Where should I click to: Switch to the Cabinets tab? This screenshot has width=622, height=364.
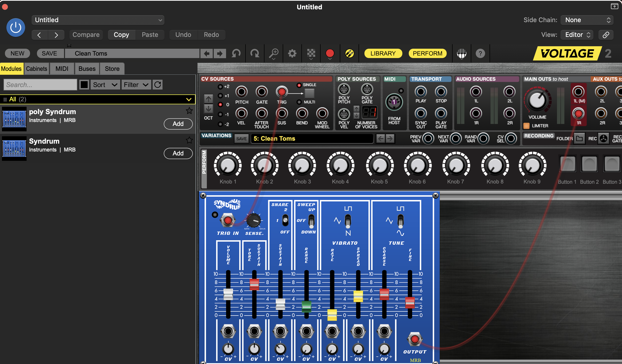[x=36, y=69]
